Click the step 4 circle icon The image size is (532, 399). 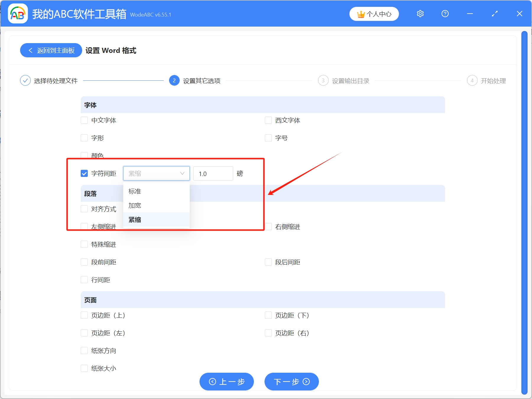472,80
